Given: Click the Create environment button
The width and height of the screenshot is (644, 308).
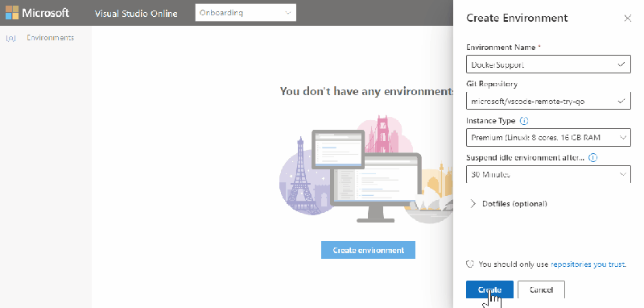Looking at the screenshot, I should pyautogui.click(x=368, y=250).
